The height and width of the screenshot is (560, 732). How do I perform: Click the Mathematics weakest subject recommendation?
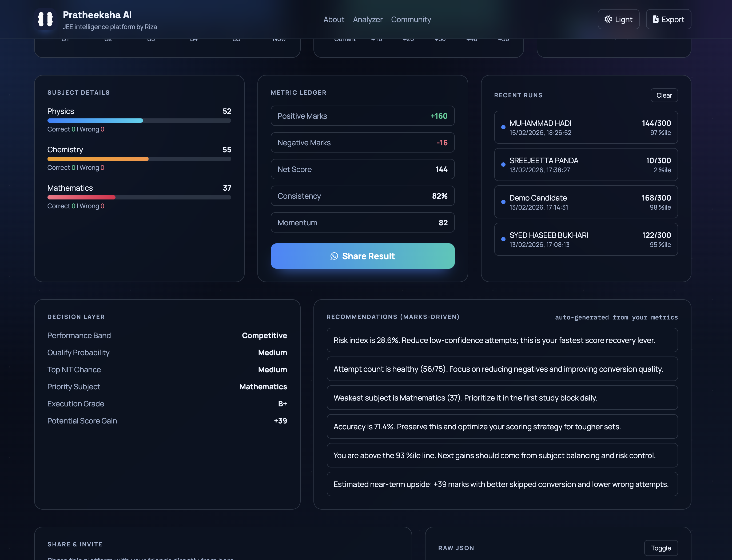tap(502, 398)
